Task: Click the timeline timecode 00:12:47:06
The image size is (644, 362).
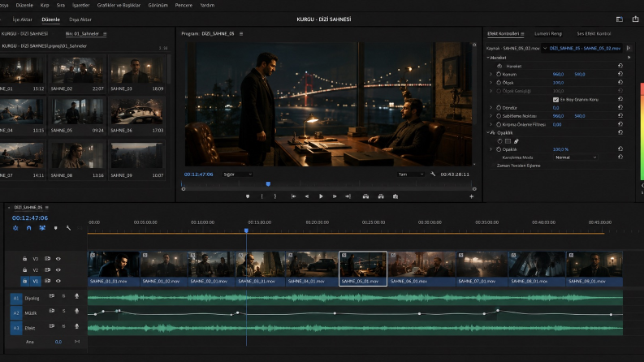Action: point(30,218)
